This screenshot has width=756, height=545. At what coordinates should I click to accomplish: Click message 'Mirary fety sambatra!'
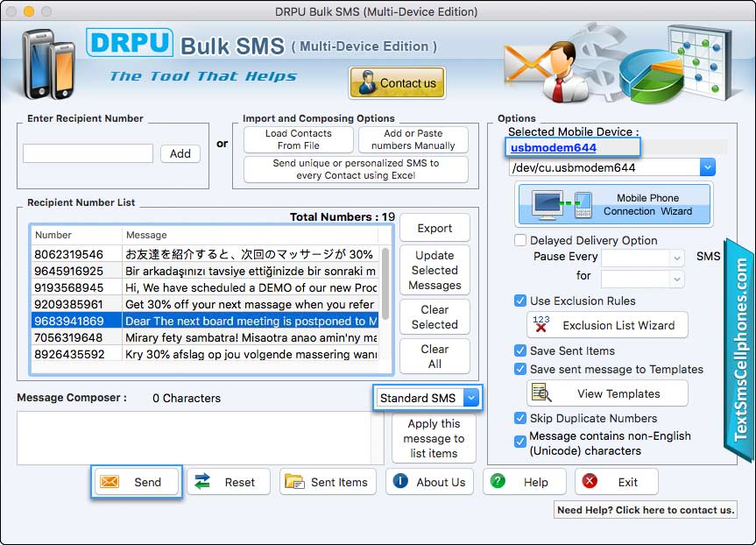coord(251,337)
